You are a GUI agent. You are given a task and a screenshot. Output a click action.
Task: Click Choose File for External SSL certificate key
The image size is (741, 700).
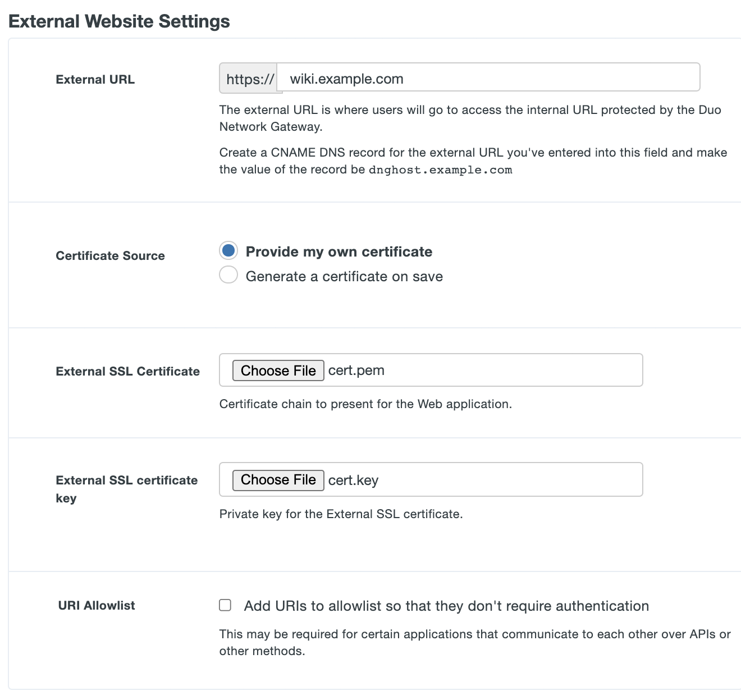tap(277, 480)
